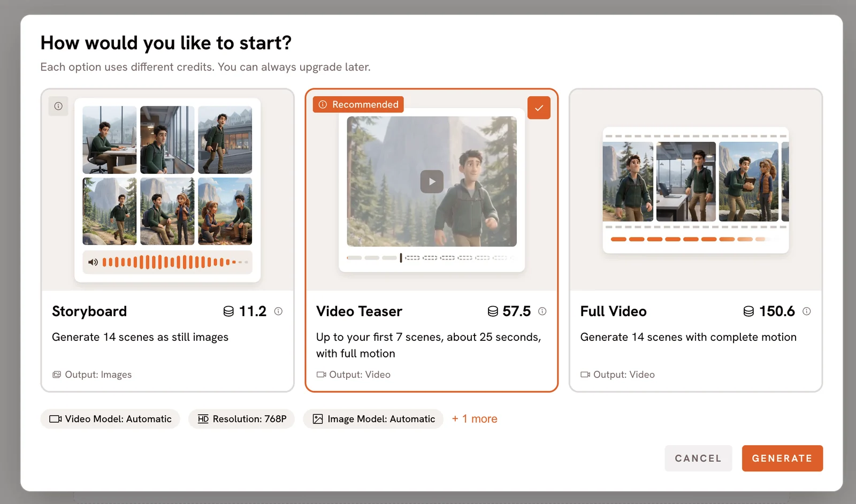
Task: Click the campfire scene storyboard thumbnail
Action: tap(225, 211)
